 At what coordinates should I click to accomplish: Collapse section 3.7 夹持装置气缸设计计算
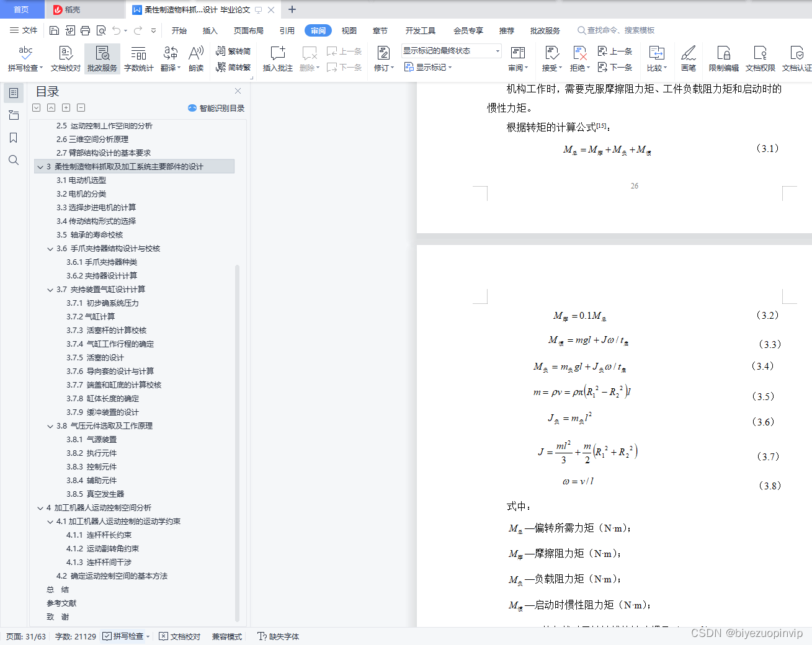point(50,290)
